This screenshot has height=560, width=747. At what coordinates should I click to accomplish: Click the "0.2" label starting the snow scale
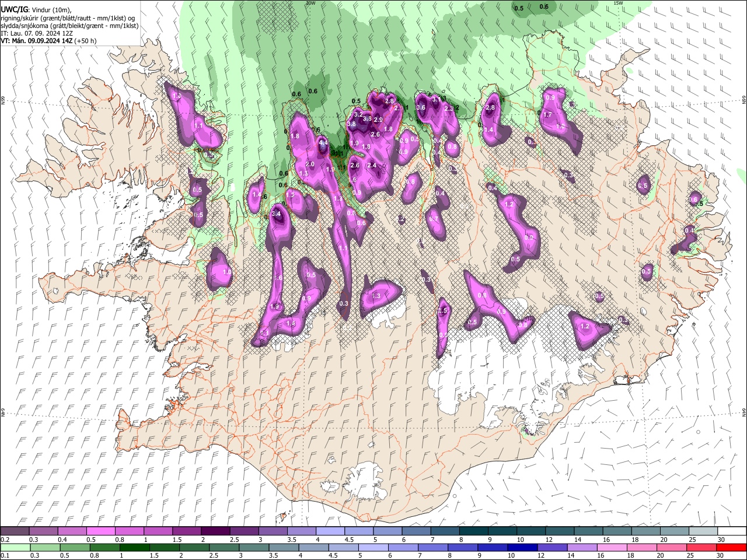click(x=5, y=540)
